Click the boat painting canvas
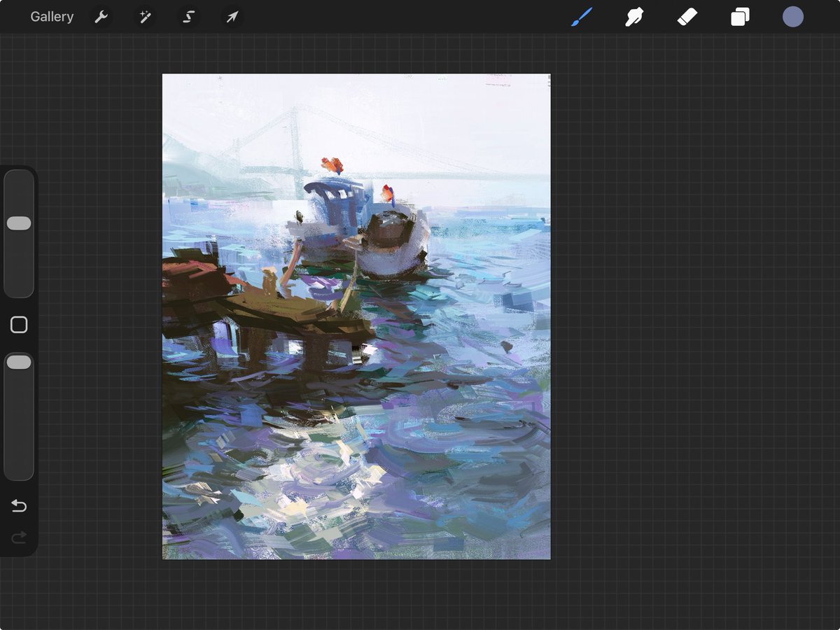Screen dimensions: 840x630 356,316
